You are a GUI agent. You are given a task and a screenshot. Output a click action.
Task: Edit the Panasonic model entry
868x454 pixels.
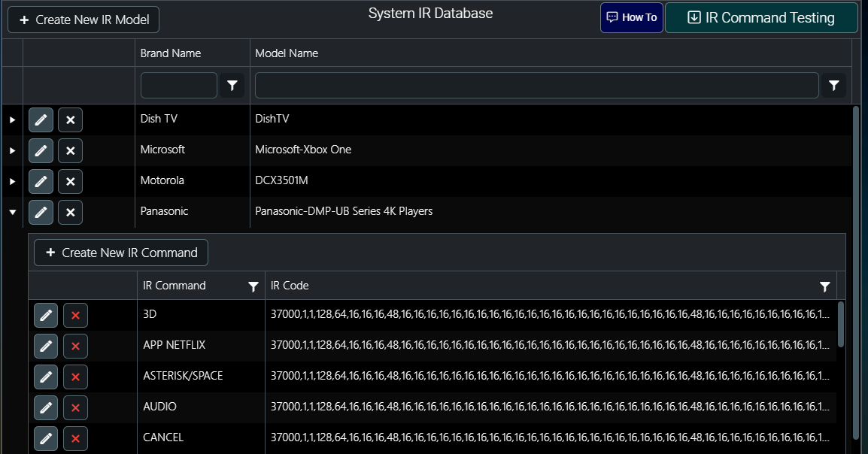coord(41,213)
